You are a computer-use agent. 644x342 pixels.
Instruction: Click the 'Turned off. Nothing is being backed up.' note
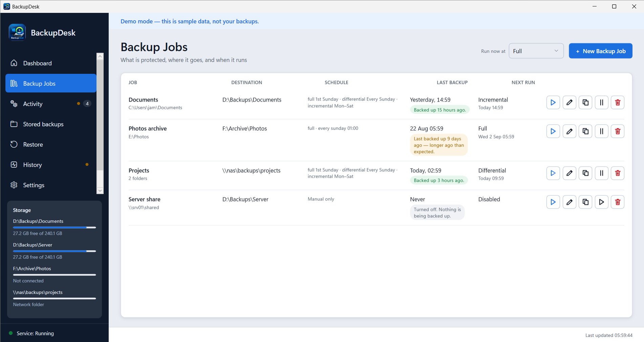tap(437, 212)
